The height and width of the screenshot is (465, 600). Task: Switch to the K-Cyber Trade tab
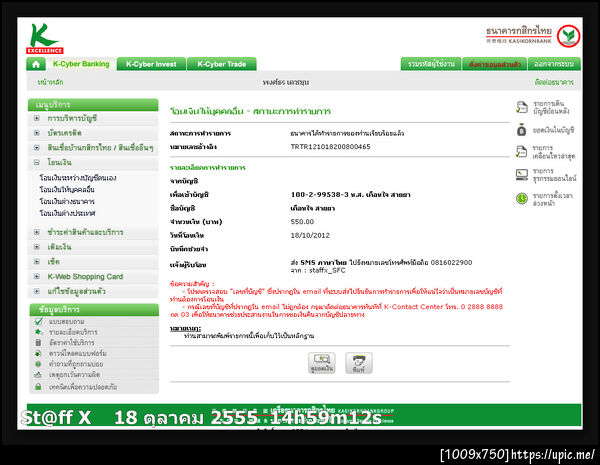click(222, 64)
